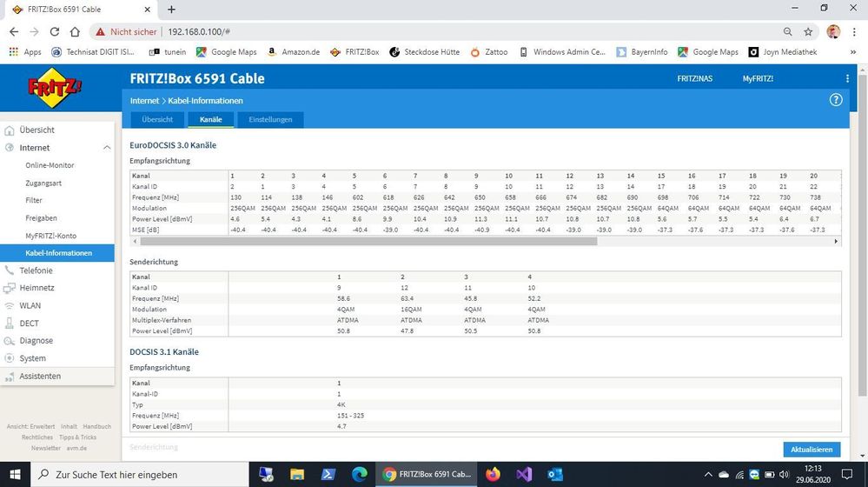The image size is (868, 487).
Task: Open the Apps bookmarks shortcut
Action: 25,52
